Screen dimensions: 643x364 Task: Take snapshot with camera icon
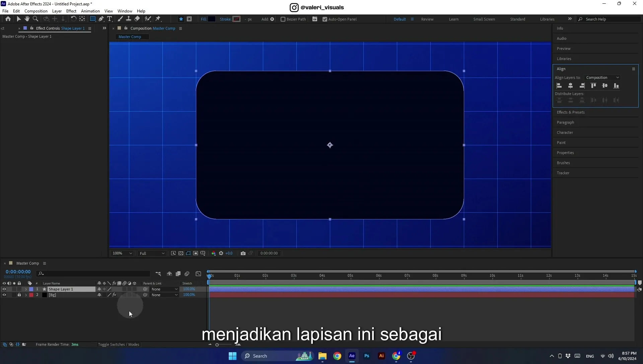tap(243, 253)
